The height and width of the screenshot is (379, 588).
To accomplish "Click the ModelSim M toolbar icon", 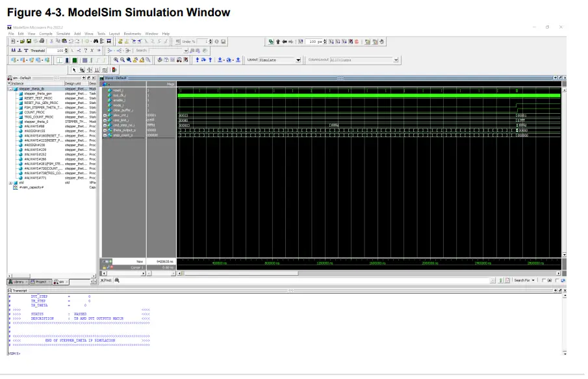I will point(109,41).
